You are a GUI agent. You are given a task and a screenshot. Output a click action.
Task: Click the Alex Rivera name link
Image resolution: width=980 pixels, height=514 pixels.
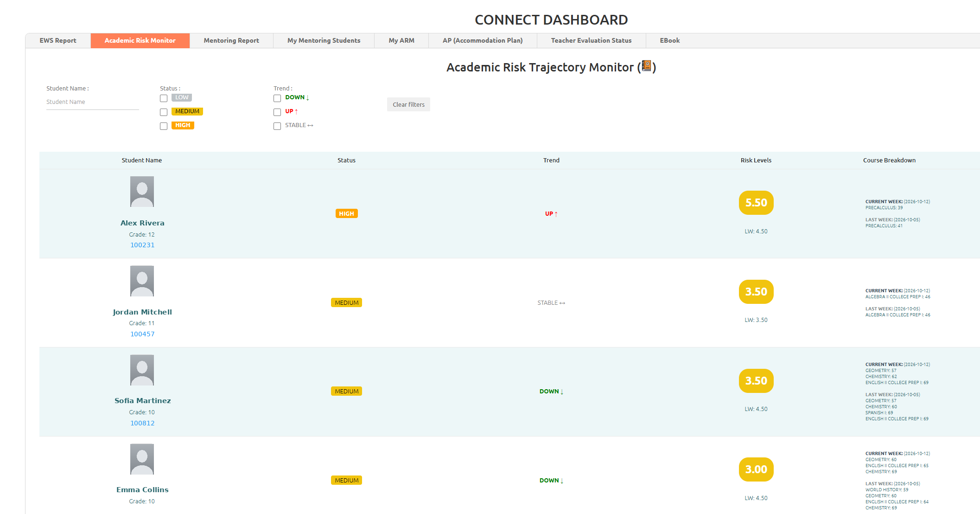pos(142,223)
